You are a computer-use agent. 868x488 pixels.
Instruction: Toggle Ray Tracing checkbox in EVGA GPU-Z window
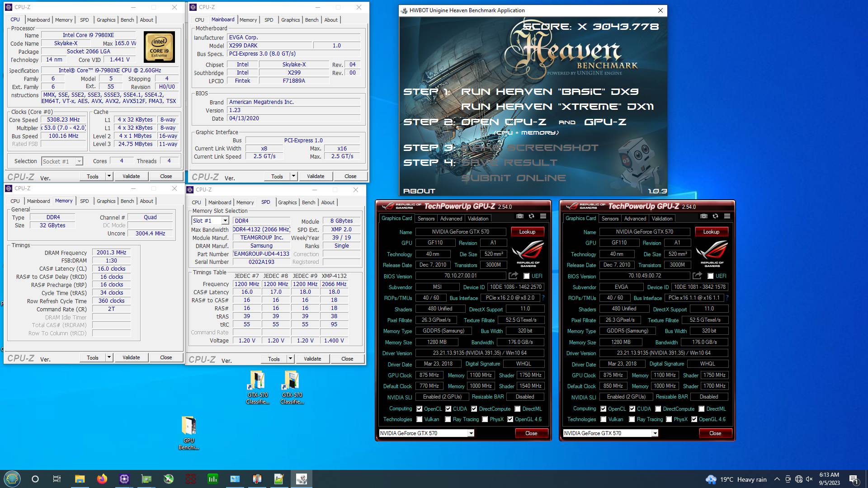tap(632, 419)
